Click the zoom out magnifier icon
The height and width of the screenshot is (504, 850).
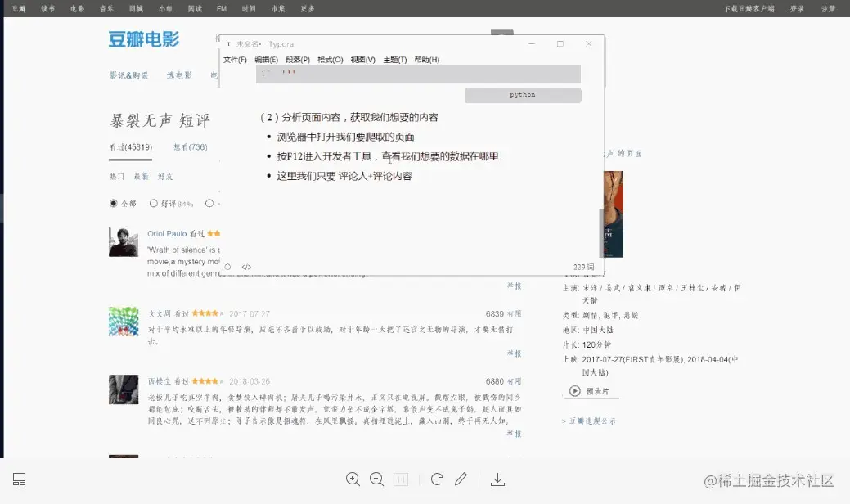[x=377, y=479]
